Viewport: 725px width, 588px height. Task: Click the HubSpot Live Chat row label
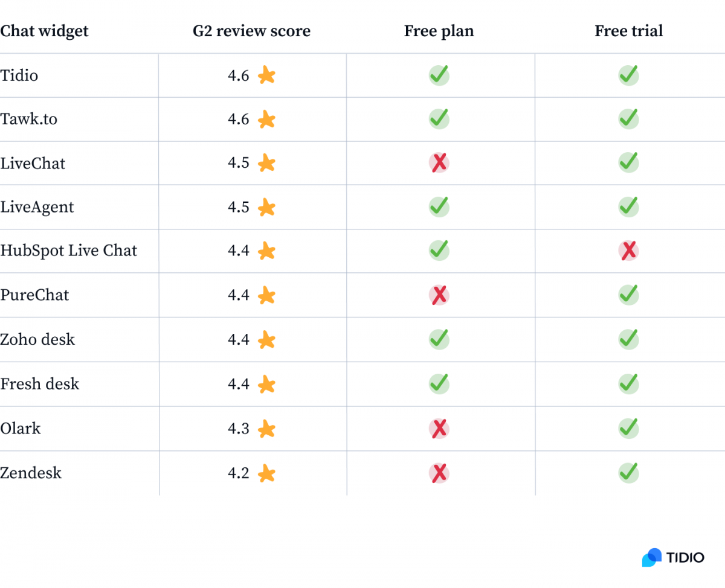[x=68, y=251]
